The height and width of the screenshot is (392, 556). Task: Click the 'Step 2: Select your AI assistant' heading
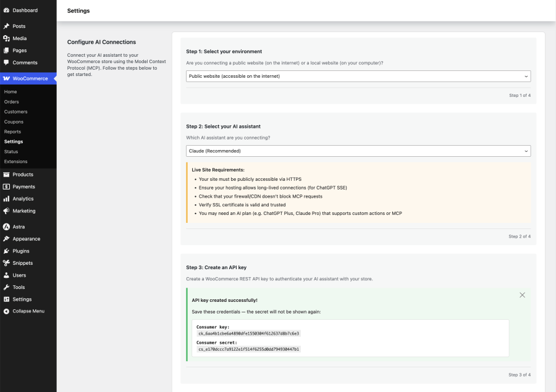tap(224, 126)
